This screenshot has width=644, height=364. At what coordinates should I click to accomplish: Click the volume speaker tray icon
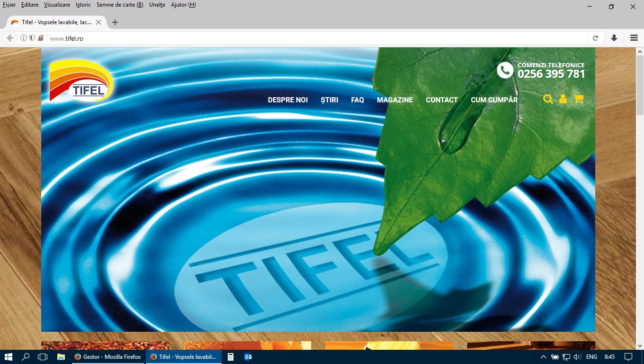[577, 357]
